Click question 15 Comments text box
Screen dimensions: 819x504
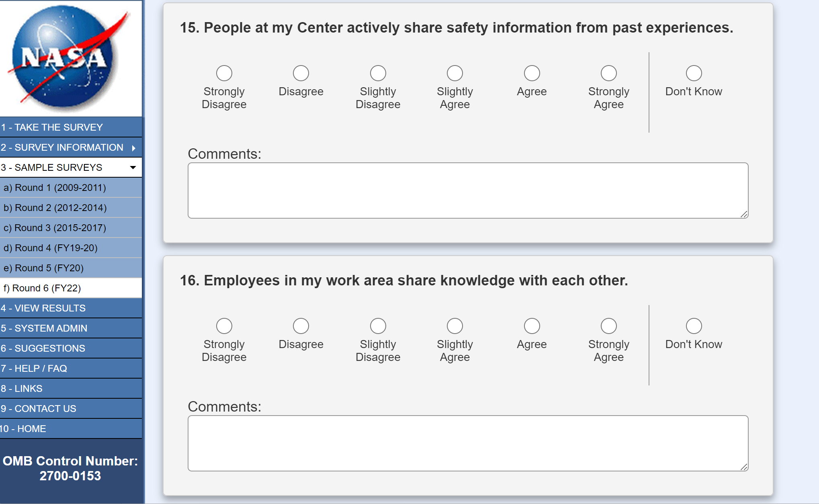467,191
